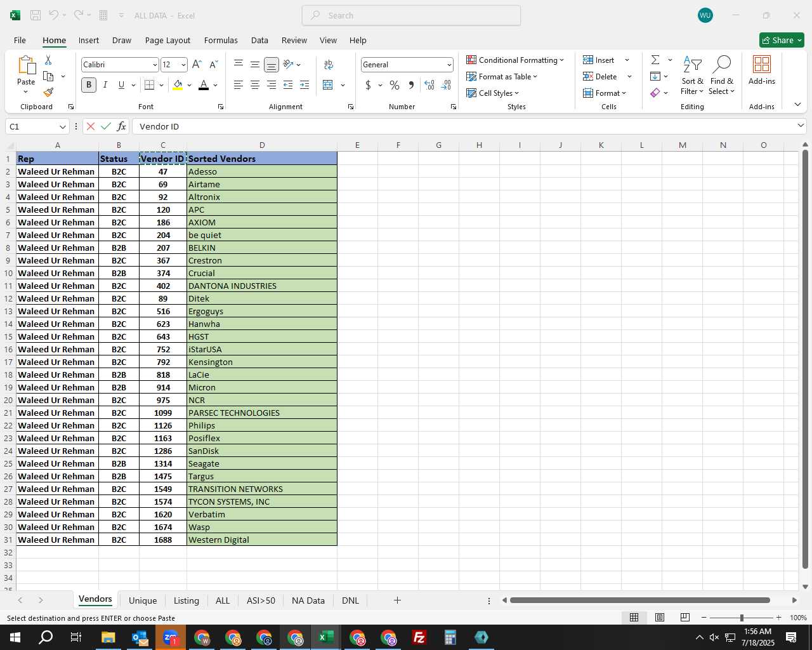
Task: Confirm entry with the checkmark icon
Action: [106, 126]
